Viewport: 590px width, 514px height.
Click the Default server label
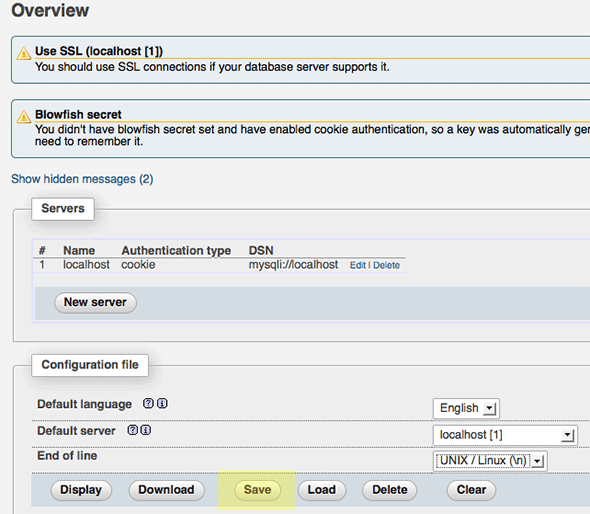coord(76,431)
